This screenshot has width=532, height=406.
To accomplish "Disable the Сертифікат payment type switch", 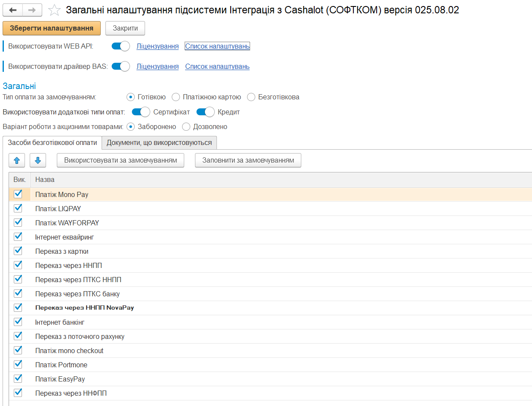I will click(x=141, y=112).
